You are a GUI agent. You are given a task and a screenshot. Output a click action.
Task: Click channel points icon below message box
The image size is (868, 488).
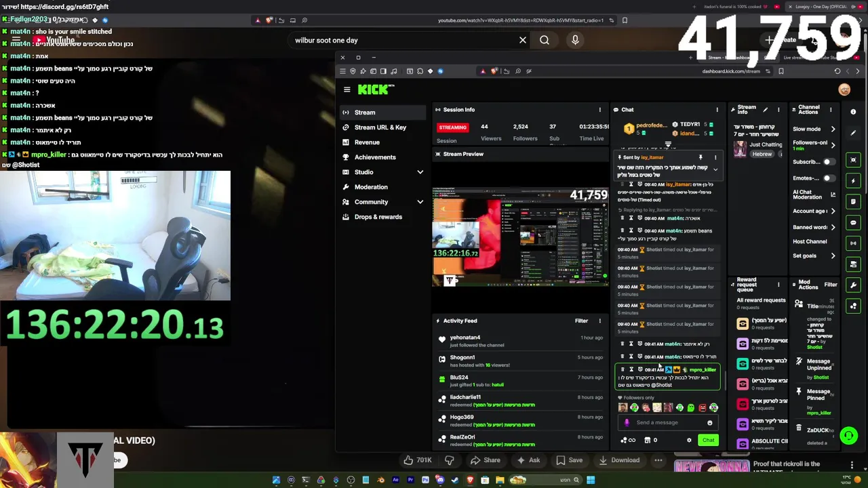[627, 441]
